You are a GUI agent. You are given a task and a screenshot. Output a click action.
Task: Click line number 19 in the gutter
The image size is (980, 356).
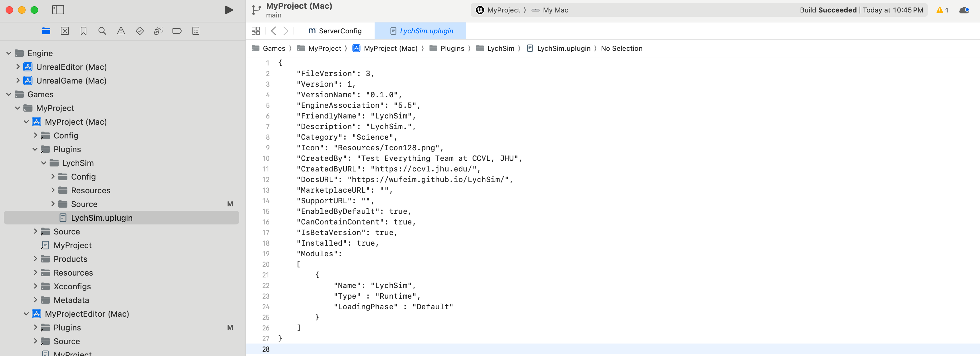click(x=265, y=254)
